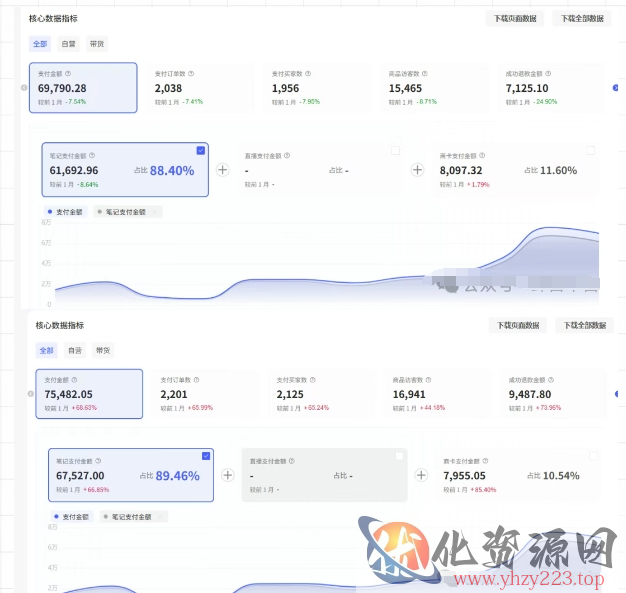Select 自营 tab in bottom panel

75,350
